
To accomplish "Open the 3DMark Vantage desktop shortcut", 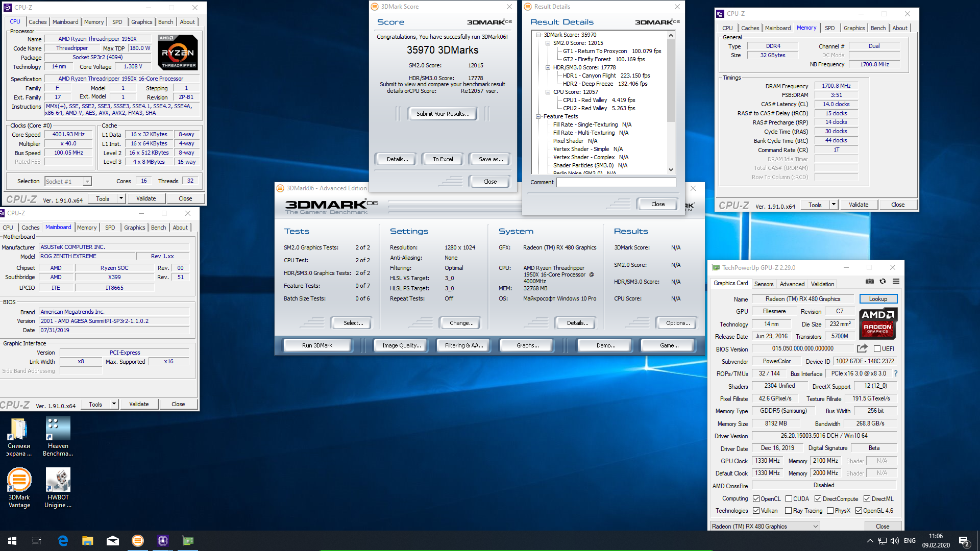I will pos(19,488).
